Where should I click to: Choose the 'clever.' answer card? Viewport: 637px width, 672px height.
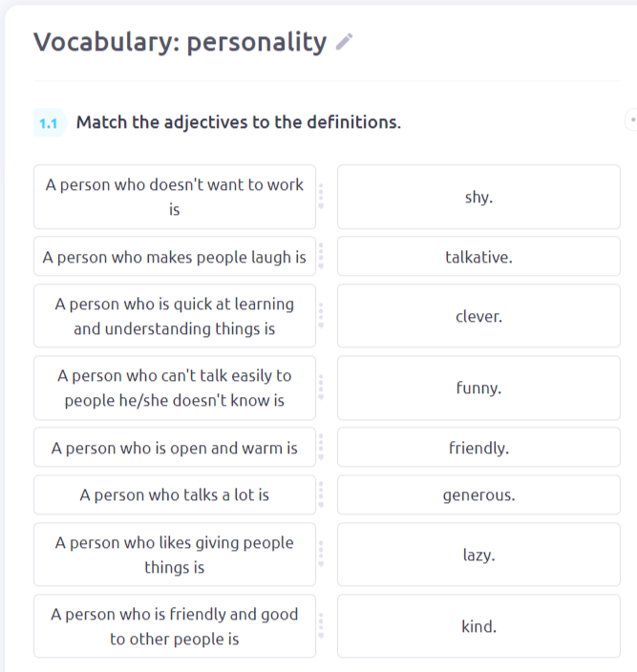point(478,316)
